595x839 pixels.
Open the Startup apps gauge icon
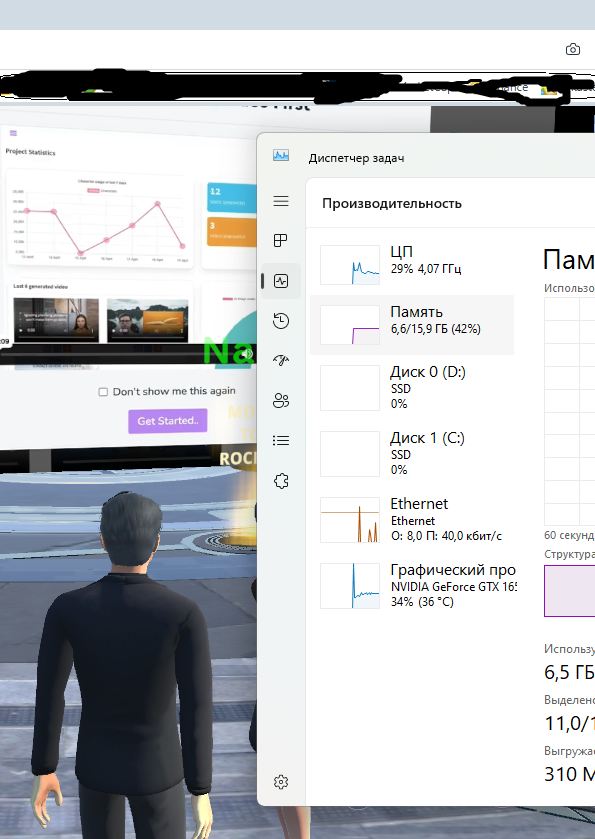point(281,361)
